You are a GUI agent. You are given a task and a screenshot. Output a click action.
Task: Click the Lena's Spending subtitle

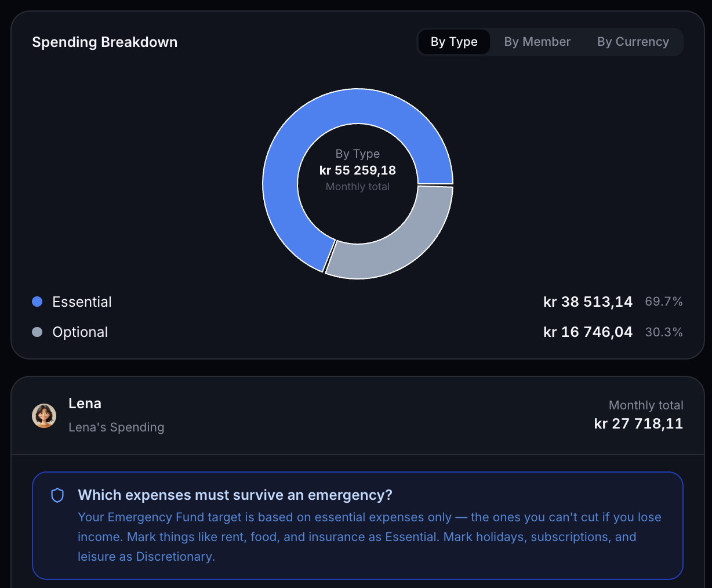[x=117, y=427]
